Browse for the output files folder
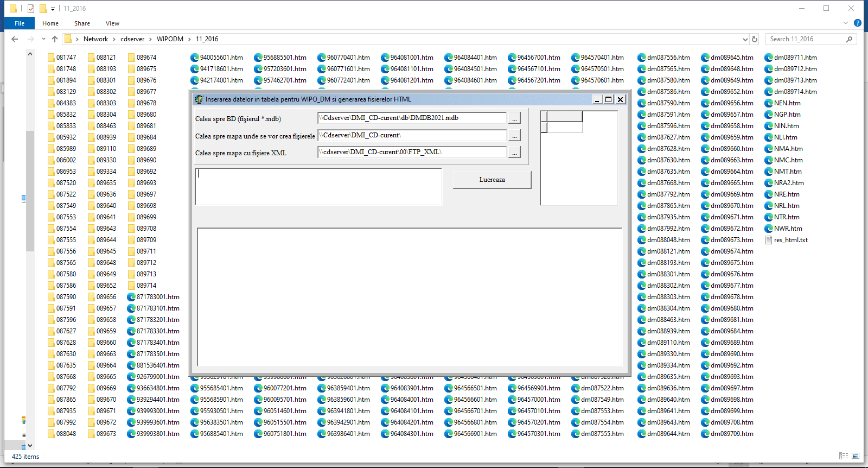The height and width of the screenshot is (468, 868). [x=514, y=135]
